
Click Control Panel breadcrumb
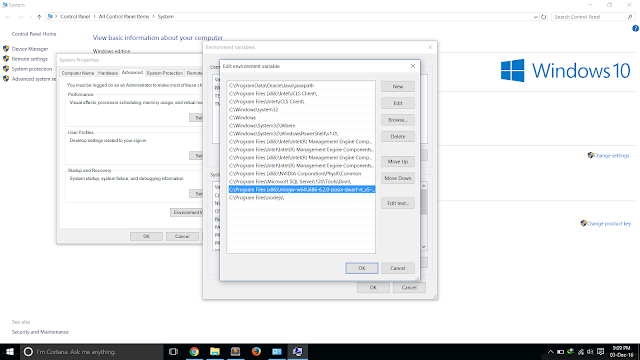point(75,17)
